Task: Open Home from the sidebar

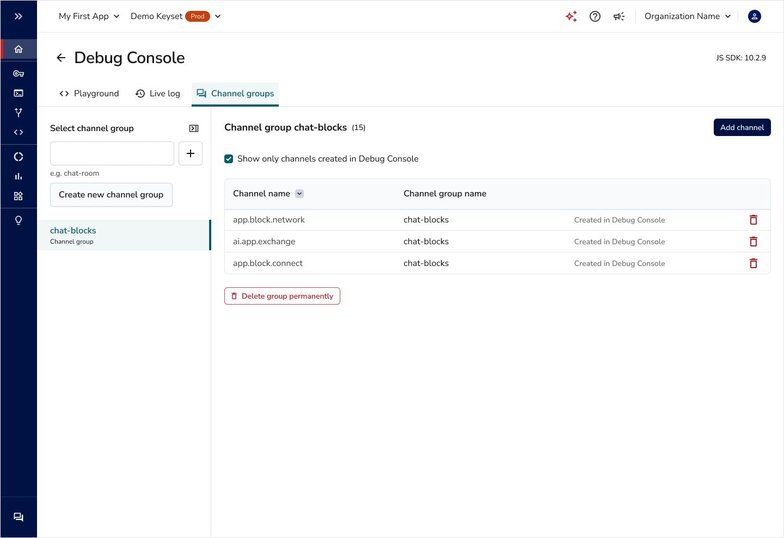Action: [18, 49]
